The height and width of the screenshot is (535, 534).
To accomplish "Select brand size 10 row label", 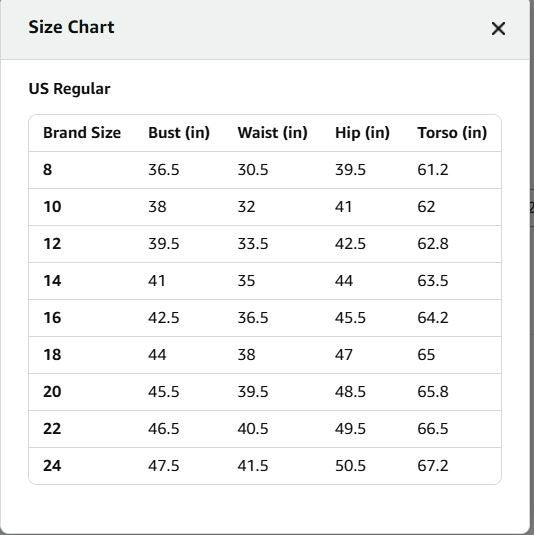I will [52, 207].
